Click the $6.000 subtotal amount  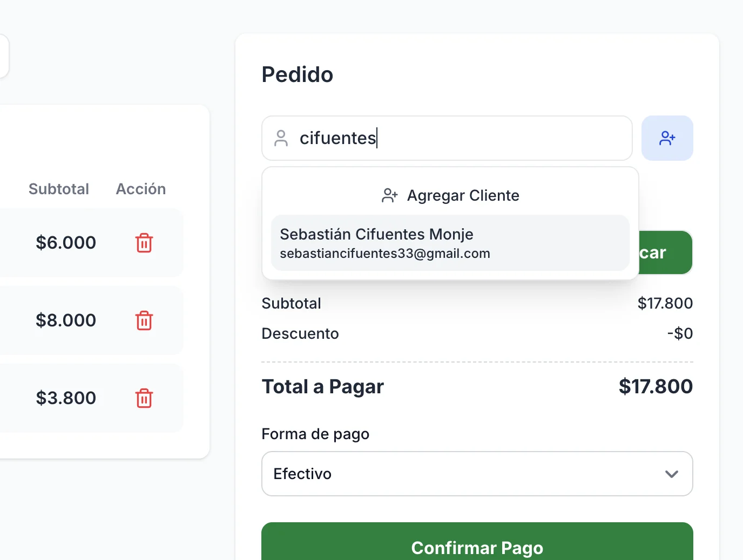66,243
